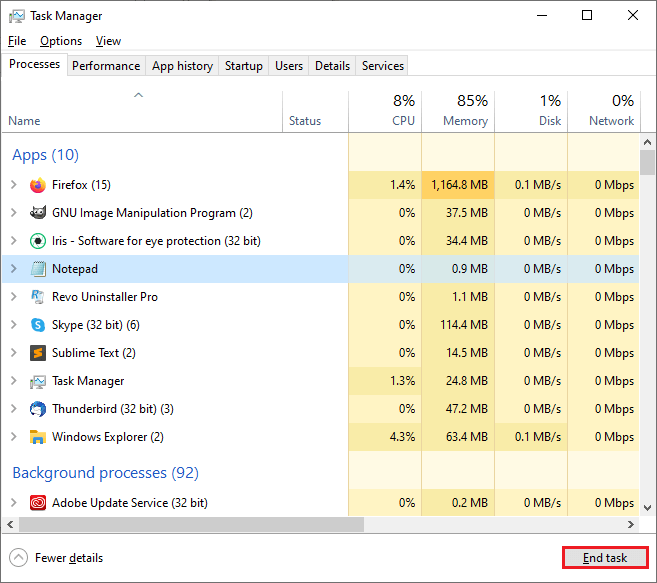
Task: Click the vertical scrollbar down arrow
Action: (x=647, y=508)
